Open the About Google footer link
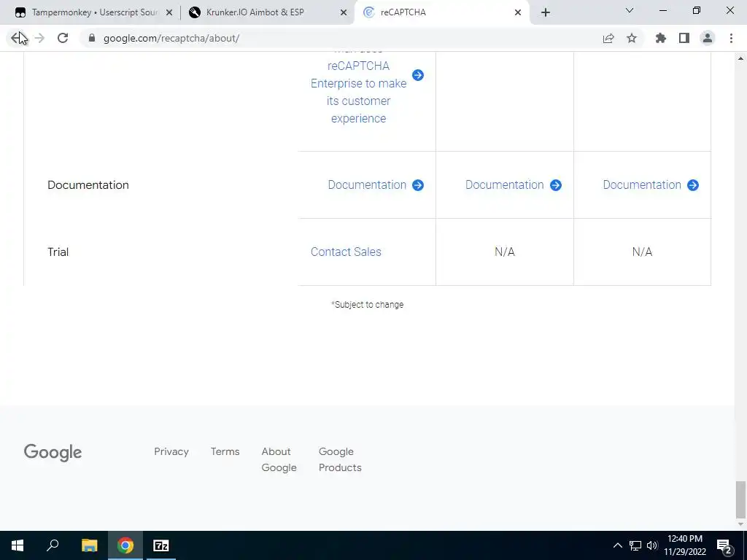 (x=279, y=459)
